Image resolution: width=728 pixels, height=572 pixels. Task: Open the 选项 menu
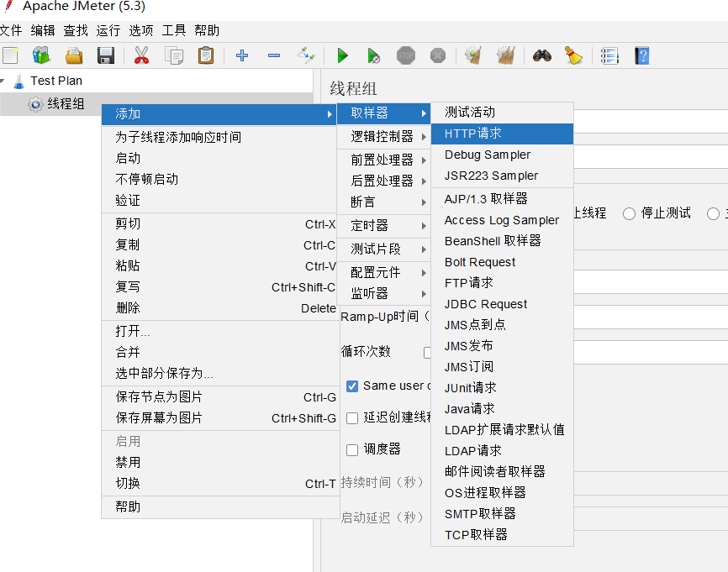140,31
